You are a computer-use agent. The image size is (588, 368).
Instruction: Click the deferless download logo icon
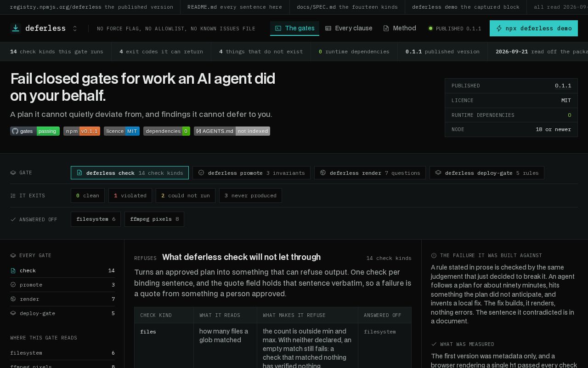tap(16, 28)
